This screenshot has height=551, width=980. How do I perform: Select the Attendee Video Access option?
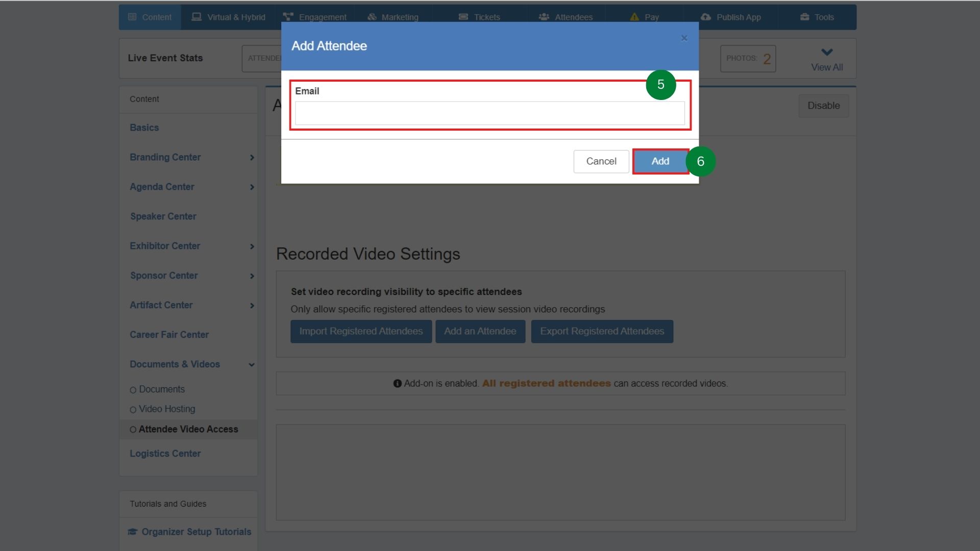133,429
